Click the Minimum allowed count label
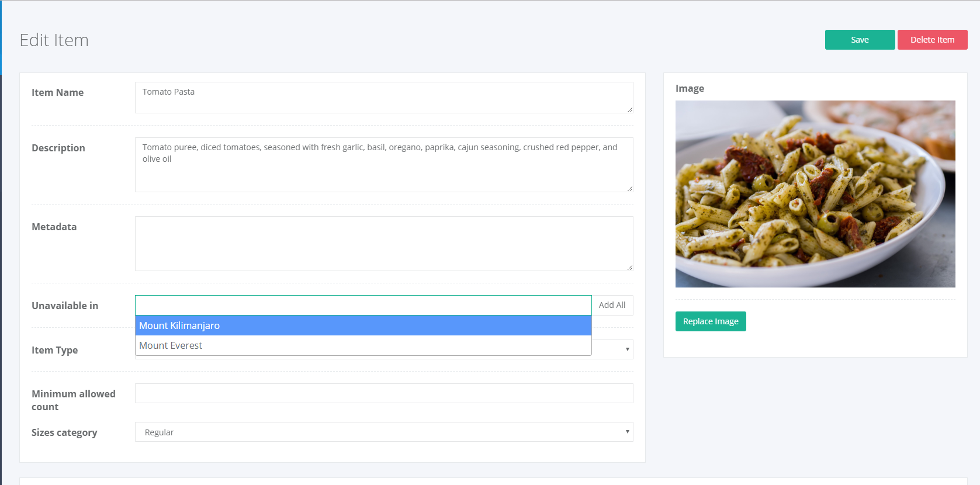 click(74, 400)
